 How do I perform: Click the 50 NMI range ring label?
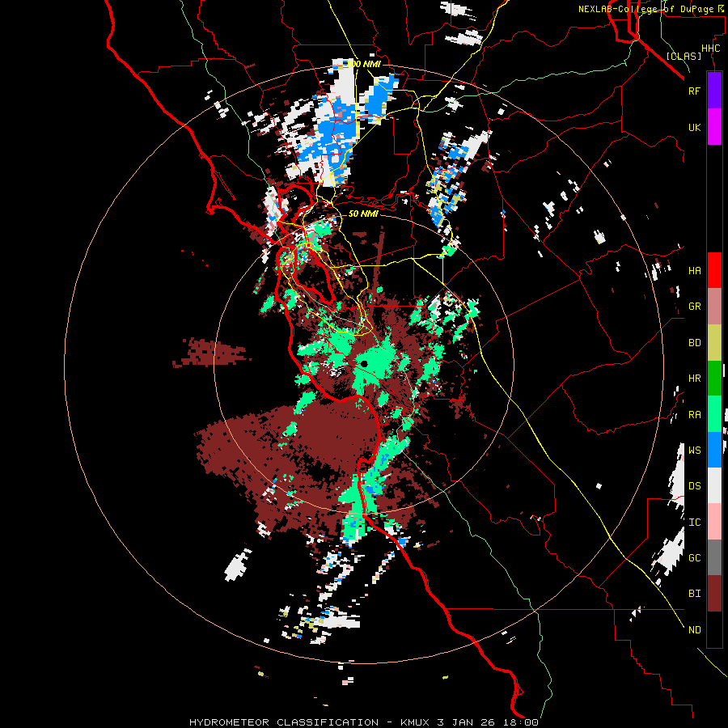[x=363, y=214]
